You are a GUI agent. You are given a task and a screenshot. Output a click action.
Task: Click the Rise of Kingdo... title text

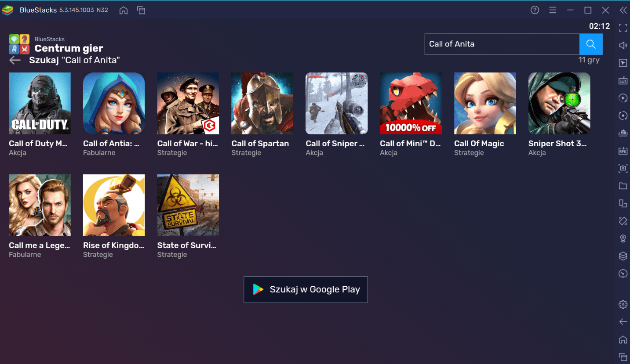[114, 245]
